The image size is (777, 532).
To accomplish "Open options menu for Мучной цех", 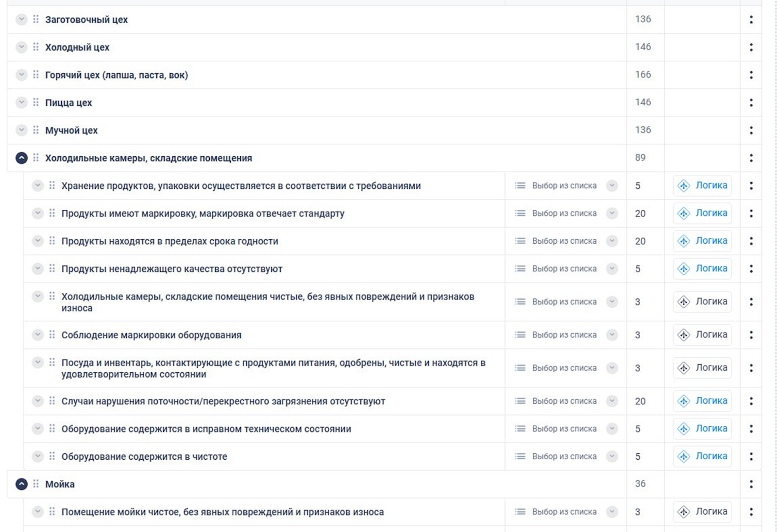I will tap(751, 130).
